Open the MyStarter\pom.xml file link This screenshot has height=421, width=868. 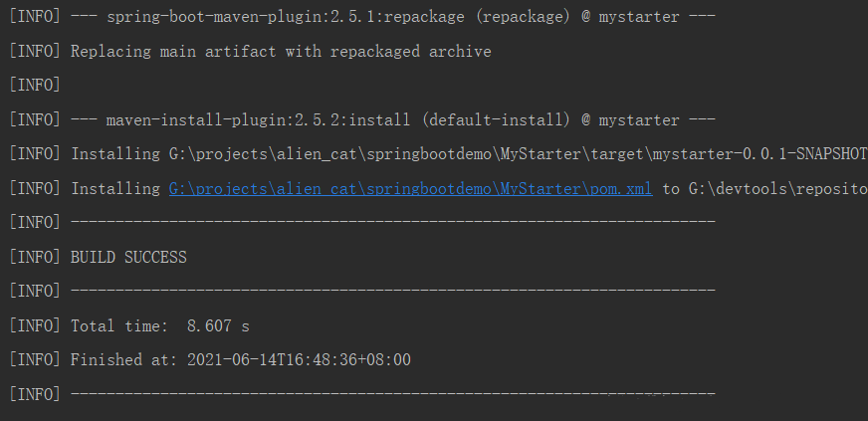click(410, 189)
